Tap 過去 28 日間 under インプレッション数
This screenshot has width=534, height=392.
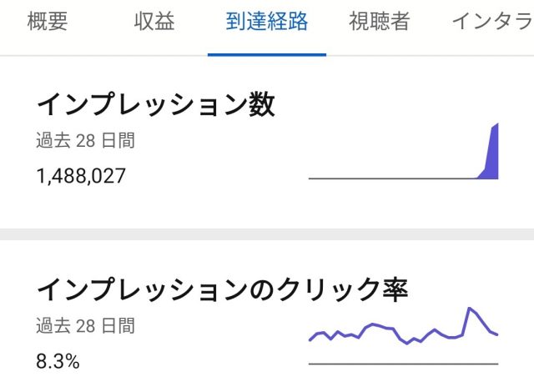85,141
